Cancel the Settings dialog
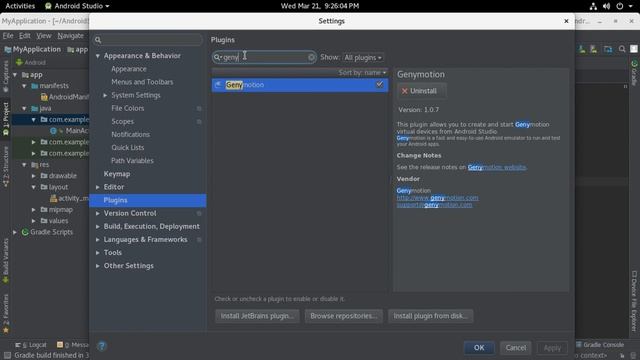 [x=516, y=348]
